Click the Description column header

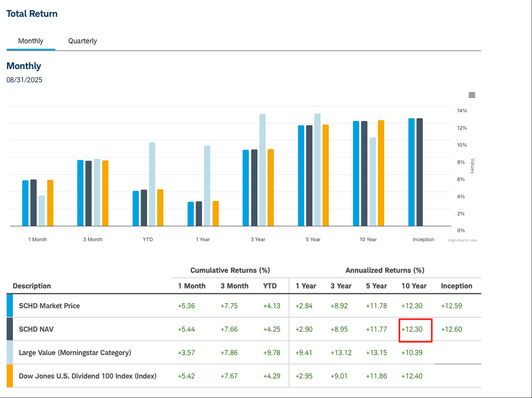tap(32, 286)
